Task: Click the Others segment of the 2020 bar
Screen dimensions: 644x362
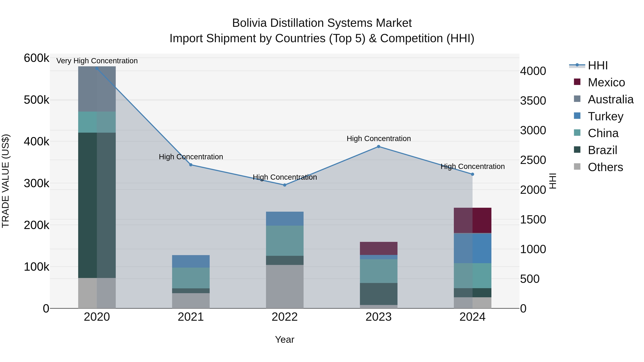Action: [x=97, y=293]
